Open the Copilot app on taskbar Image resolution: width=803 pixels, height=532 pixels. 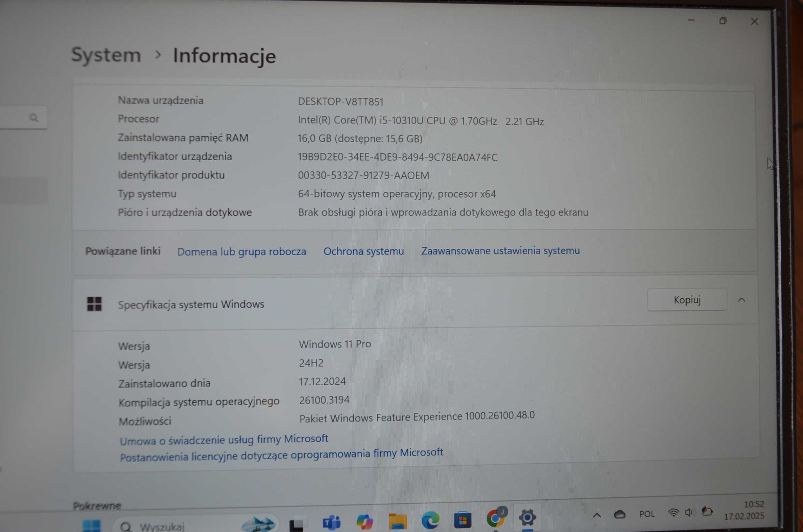tap(365, 522)
